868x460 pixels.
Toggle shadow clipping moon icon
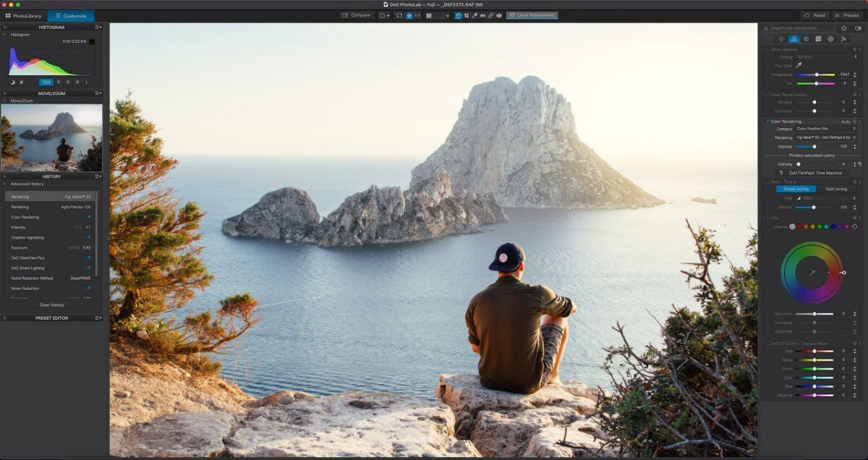coord(12,82)
